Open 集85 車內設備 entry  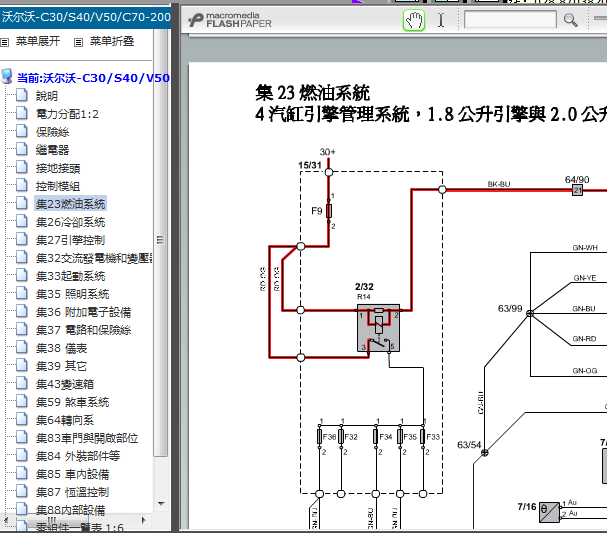coord(72,474)
